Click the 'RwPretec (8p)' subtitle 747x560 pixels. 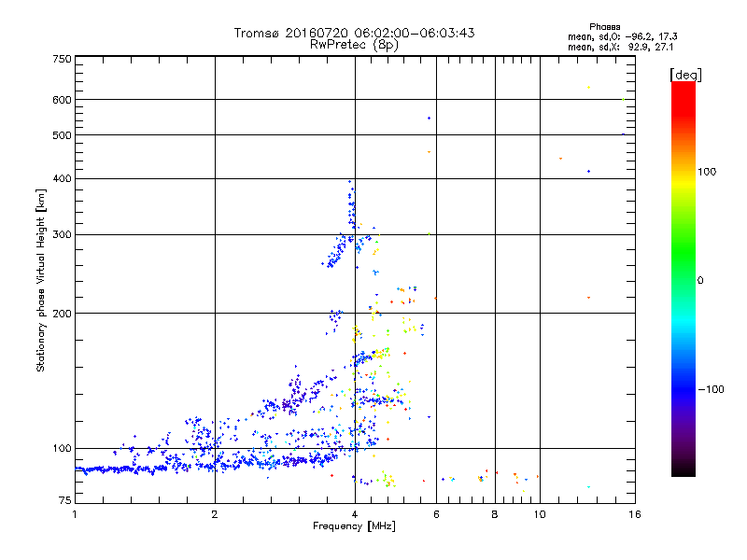point(354,45)
